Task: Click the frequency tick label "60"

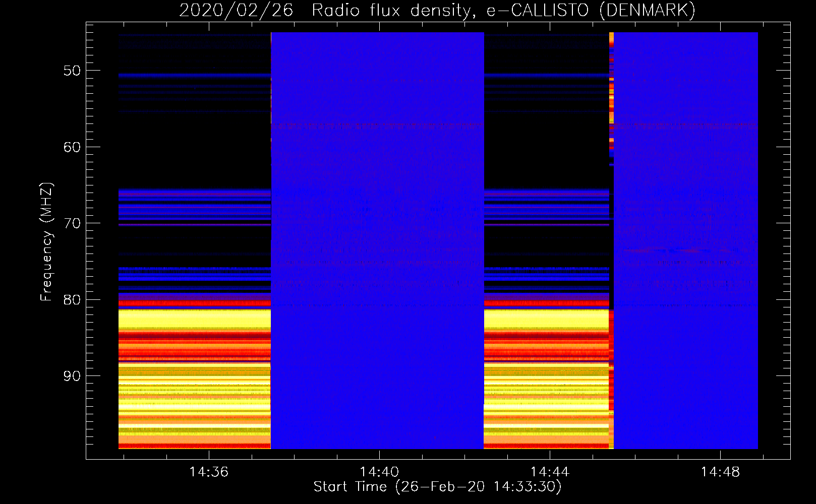Action: [x=72, y=147]
